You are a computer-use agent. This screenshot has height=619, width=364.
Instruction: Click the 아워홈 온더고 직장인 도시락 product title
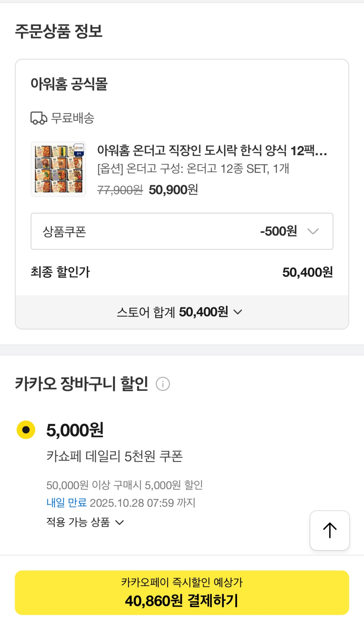[x=212, y=151]
